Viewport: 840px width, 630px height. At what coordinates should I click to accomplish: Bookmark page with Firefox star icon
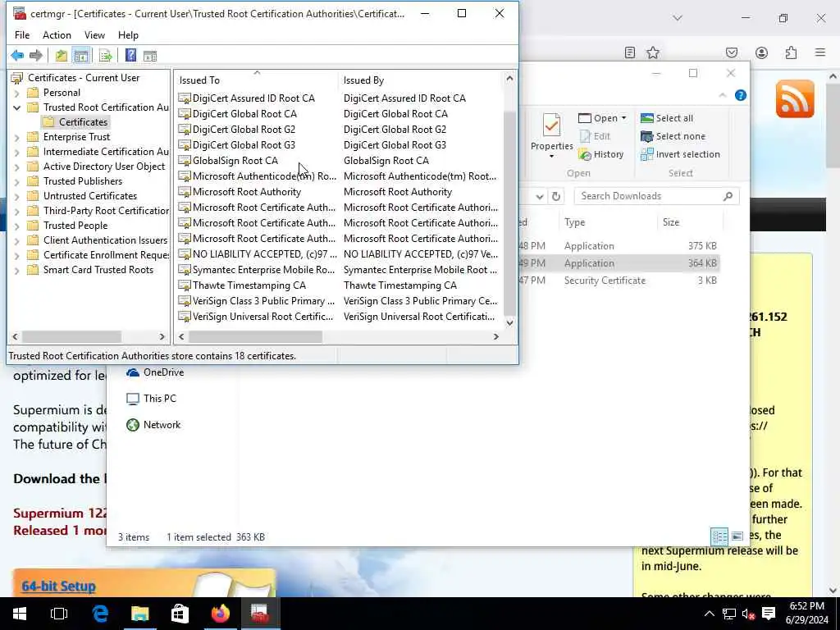click(x=652, y=52)
